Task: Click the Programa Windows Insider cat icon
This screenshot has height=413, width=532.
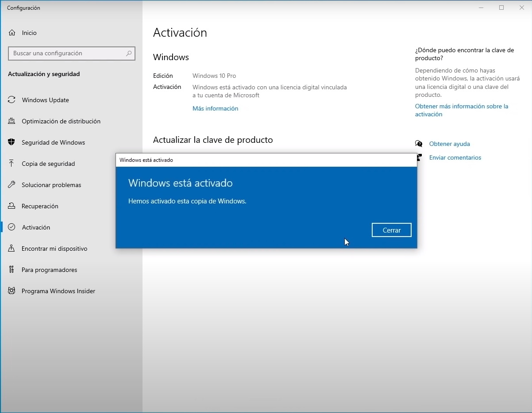Action: click(x=12, y=291)
